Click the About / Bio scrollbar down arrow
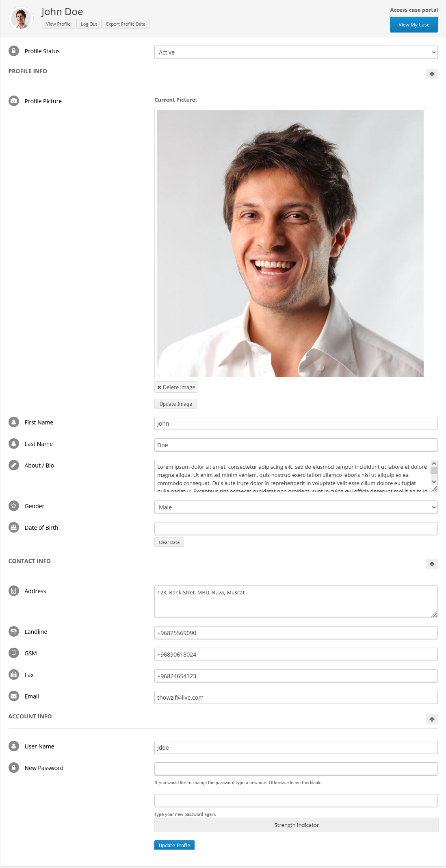The width and height of the screenshot is (446, 868). pos(434,482)
